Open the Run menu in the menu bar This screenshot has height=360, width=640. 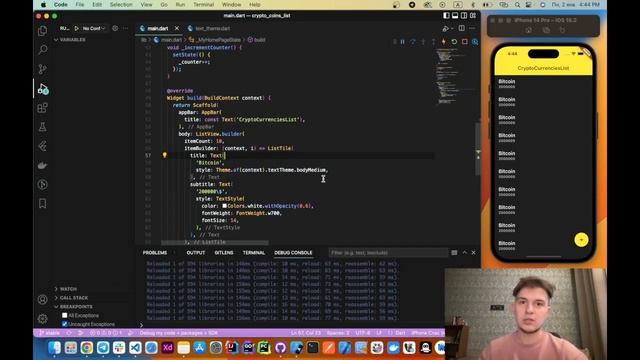[180, 4]
